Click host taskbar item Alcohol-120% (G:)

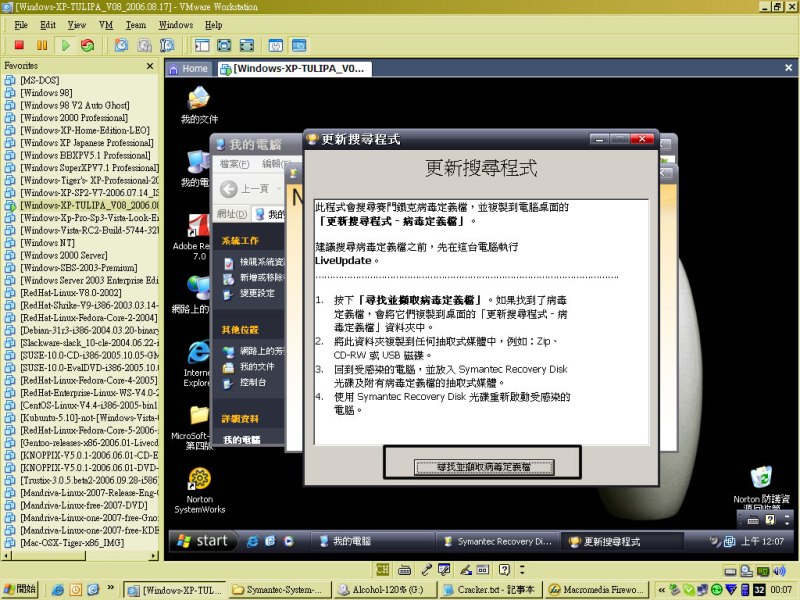pyautogui.click(x=386, y=590)
